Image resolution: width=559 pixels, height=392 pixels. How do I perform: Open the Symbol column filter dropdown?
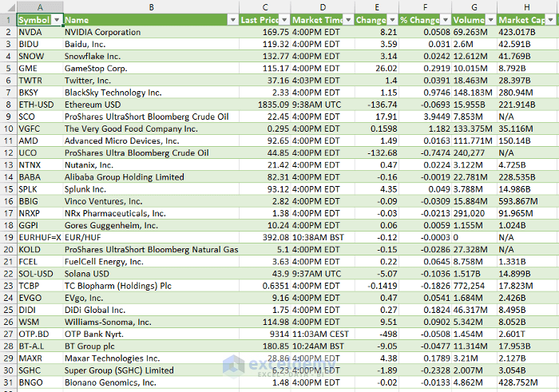click(x=57, y=20)
